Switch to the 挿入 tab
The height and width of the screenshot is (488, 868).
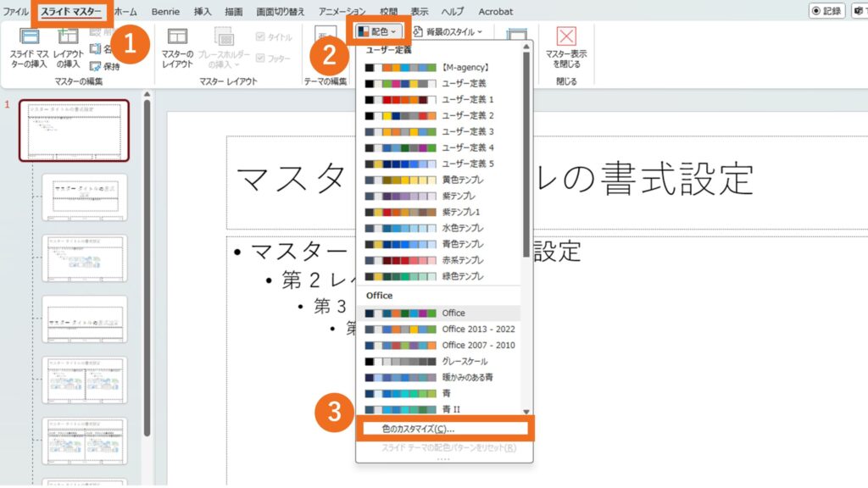pos(203,11)
